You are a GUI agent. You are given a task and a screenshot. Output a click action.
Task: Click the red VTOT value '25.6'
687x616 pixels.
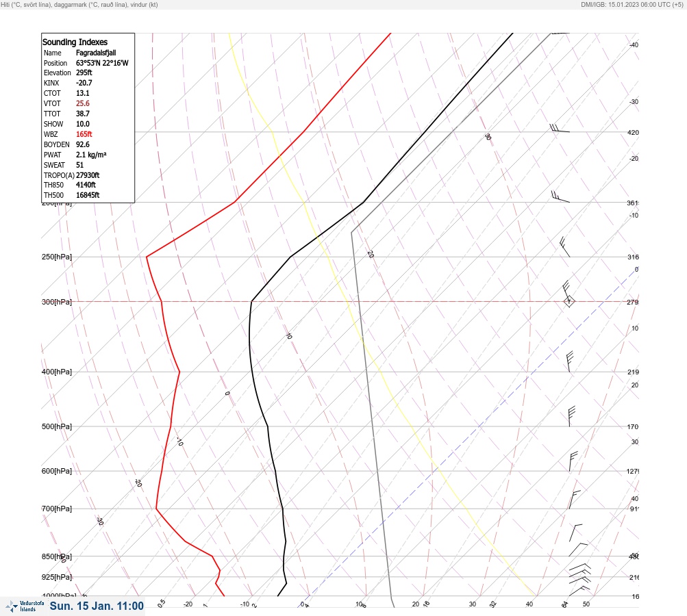pyautogui.click(x=83, y=103)
